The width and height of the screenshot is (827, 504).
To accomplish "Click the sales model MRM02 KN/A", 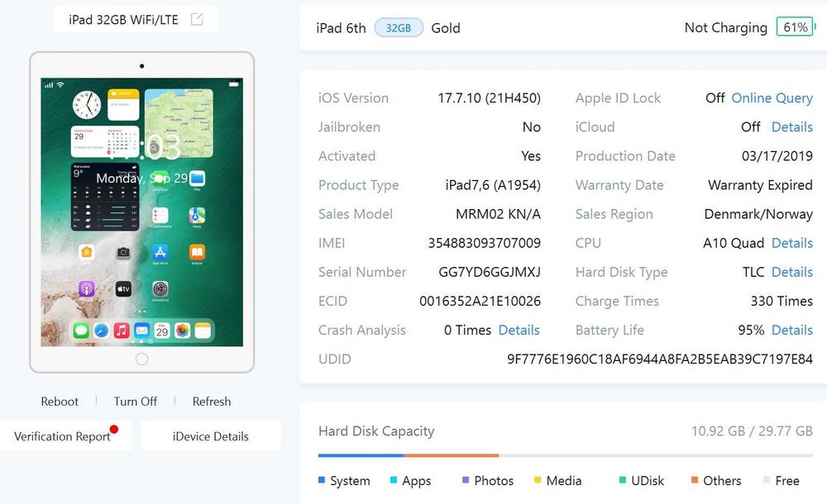I will point(499,214).
